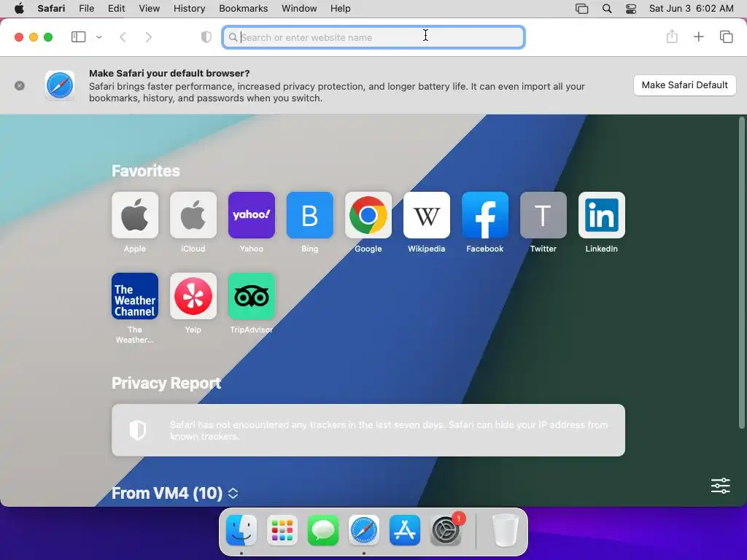Image resolution: width=747 pixels, height=560 pixels.
Task: Click the page vertical scrollbar
Action: 741,273
